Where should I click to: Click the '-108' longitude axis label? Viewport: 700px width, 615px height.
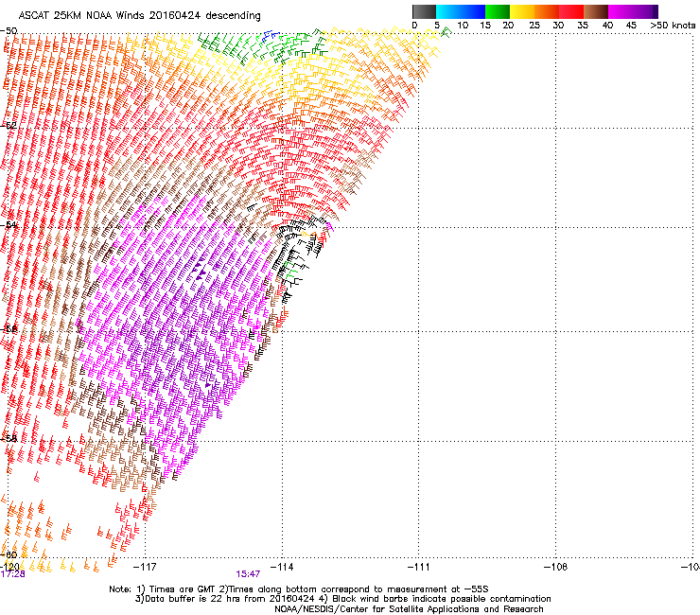coord(555,567)
